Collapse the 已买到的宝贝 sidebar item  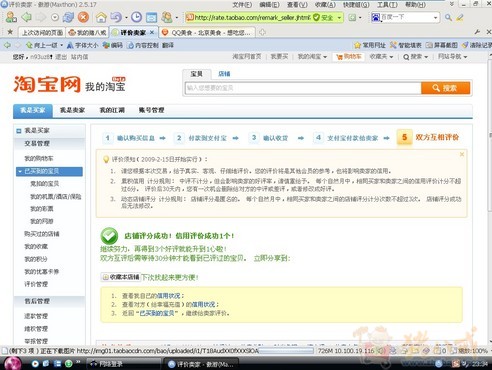pyautogui.click(x=20, y=171)
